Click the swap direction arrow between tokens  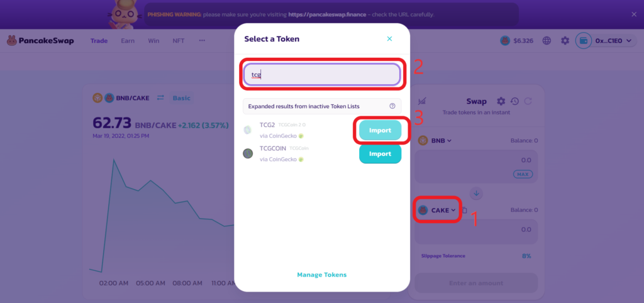477,193
